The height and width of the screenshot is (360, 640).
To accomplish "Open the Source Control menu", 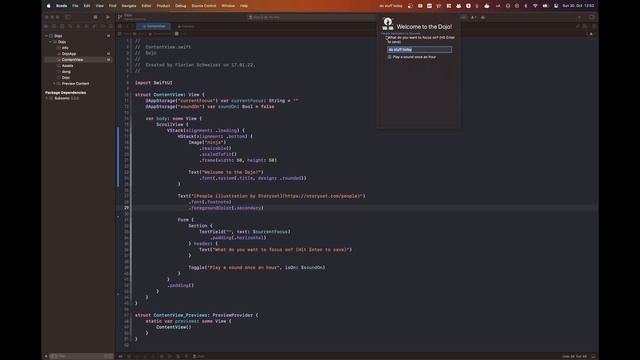I will [204, 6].
